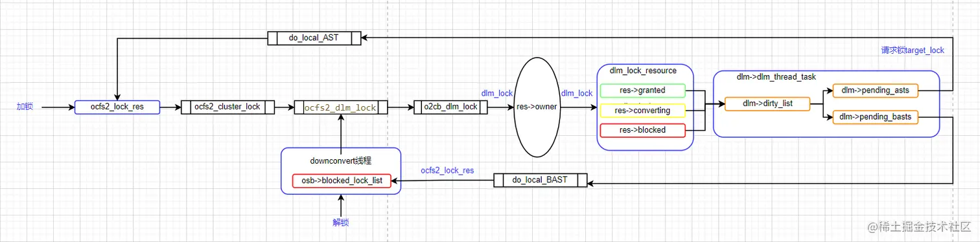Select the o2cb_dlm_lock process box
The height and width of the screenshot is (242, 980).
[450, 107]
